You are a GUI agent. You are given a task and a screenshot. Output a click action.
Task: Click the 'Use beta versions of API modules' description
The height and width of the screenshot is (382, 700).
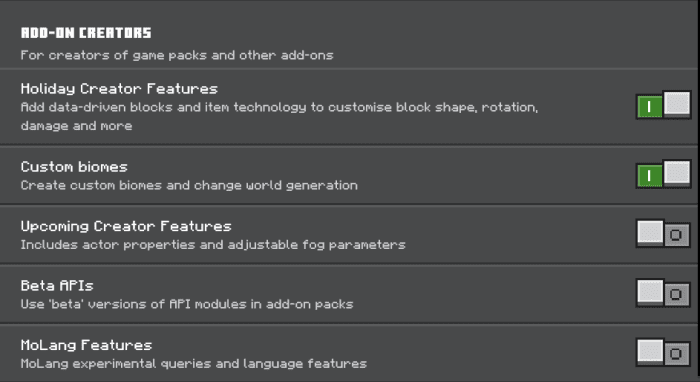point(187,304)
